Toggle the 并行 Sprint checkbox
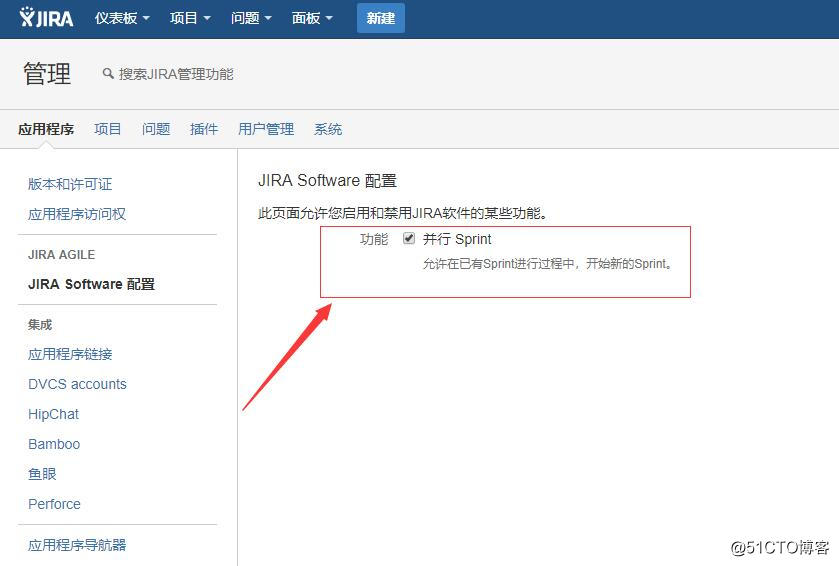Viewport: 839px width, 566px height. [409, 238]
